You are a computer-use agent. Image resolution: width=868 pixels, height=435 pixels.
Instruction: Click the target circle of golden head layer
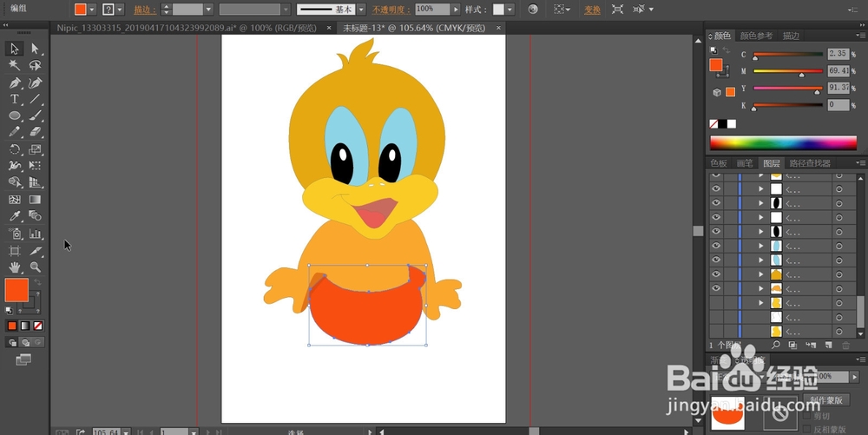tap(838, 274)
